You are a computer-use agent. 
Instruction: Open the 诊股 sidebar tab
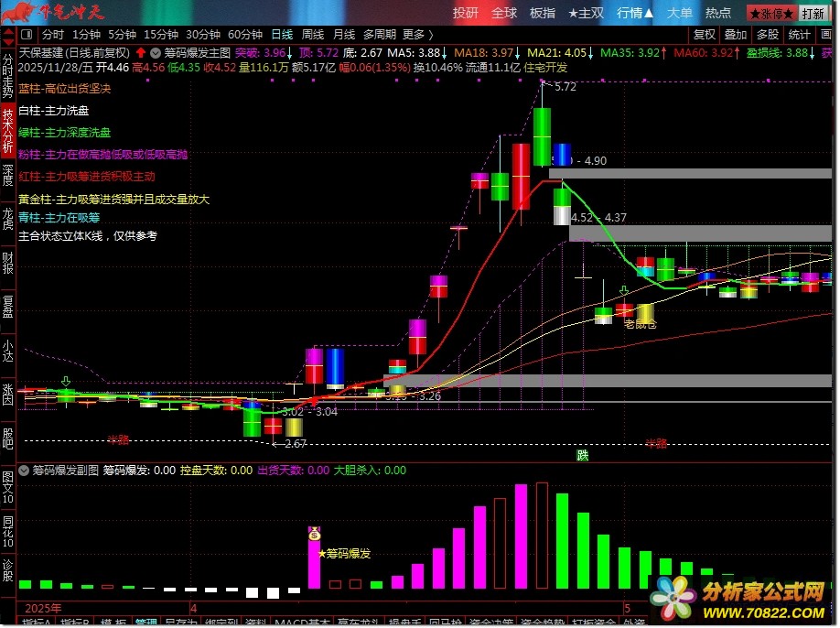coord(8,570)
